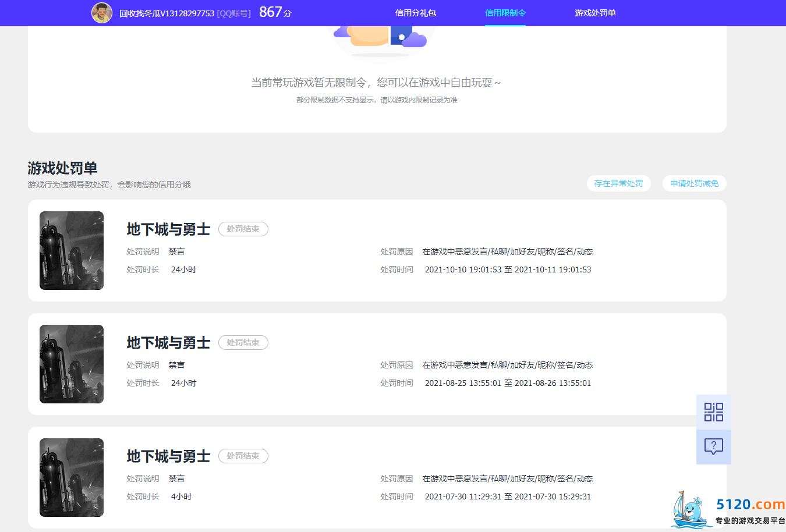Open the 信用分礼包 tab
Image resolution: width=786 pixels, height=532 pixels.
click(416, 13)
